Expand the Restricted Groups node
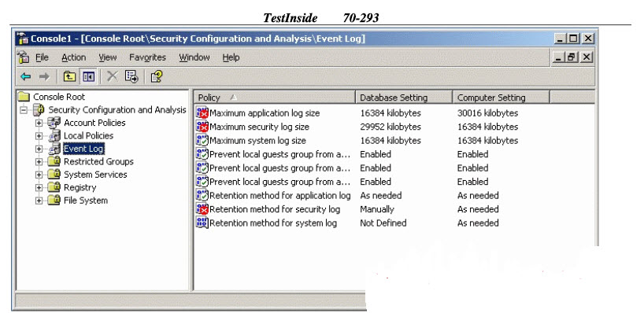 [x=39, y=162]
